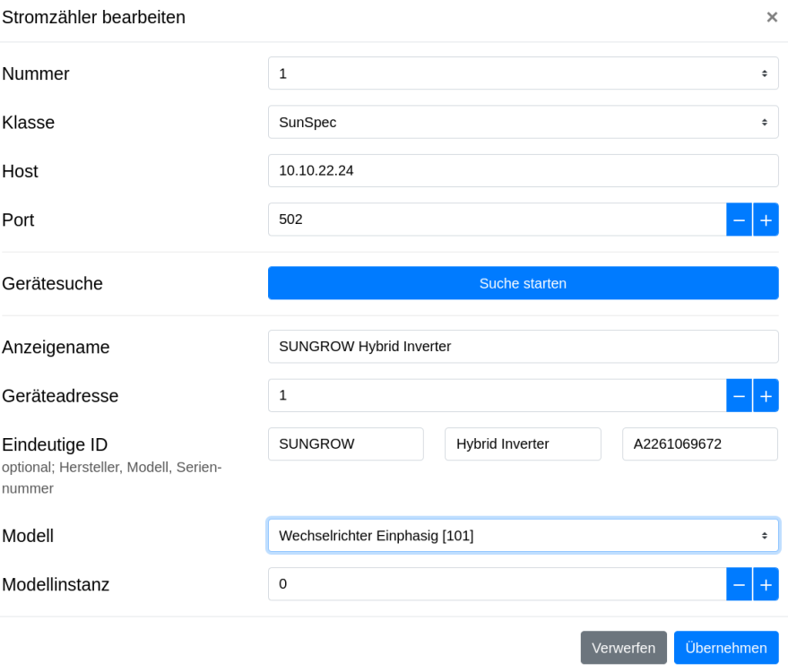The image size is (788, 672).
Task: Apply changes with Übernehmen
Action: coord(726,648)
